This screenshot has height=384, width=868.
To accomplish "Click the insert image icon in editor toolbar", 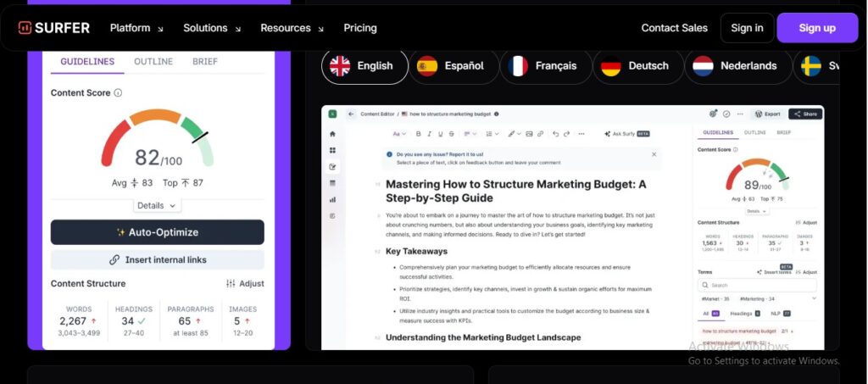I will 529,134.
